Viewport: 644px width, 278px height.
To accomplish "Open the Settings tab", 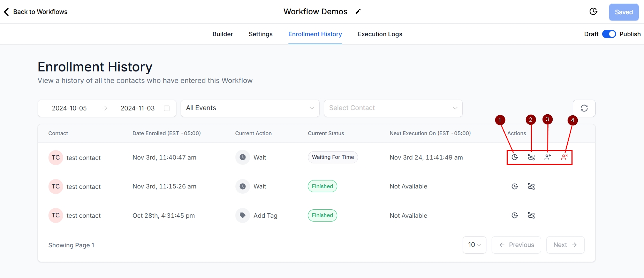I will [260, 34].
